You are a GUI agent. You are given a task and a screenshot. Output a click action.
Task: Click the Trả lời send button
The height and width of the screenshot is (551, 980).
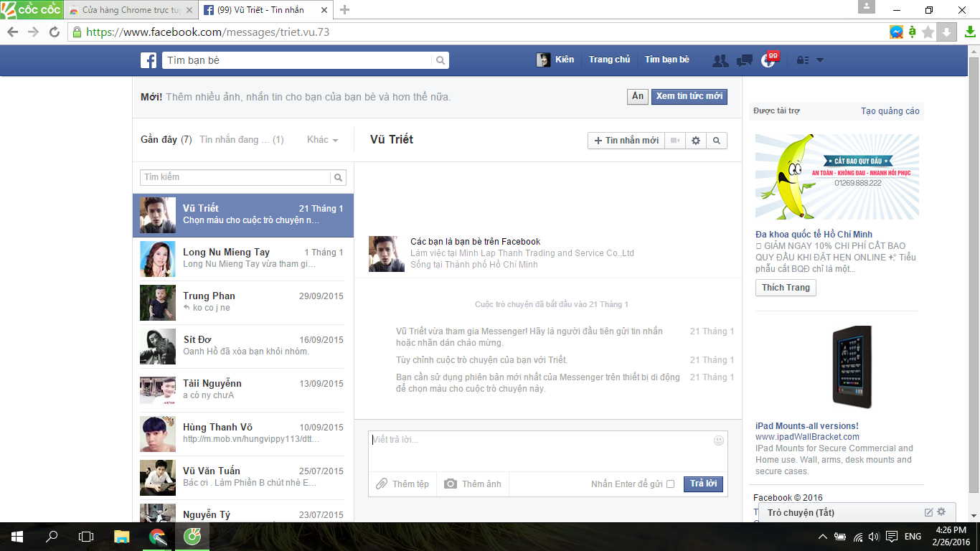pos(703,484)
